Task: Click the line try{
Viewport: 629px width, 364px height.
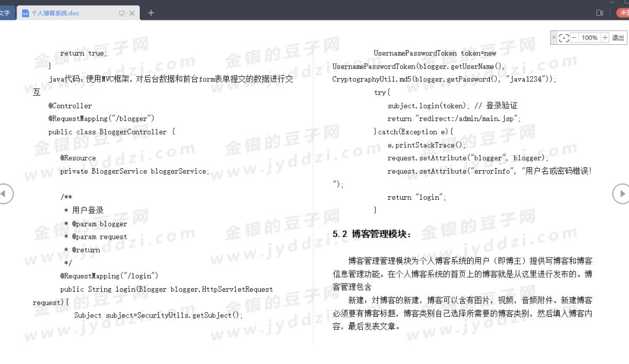Action: tap(382, 93)
